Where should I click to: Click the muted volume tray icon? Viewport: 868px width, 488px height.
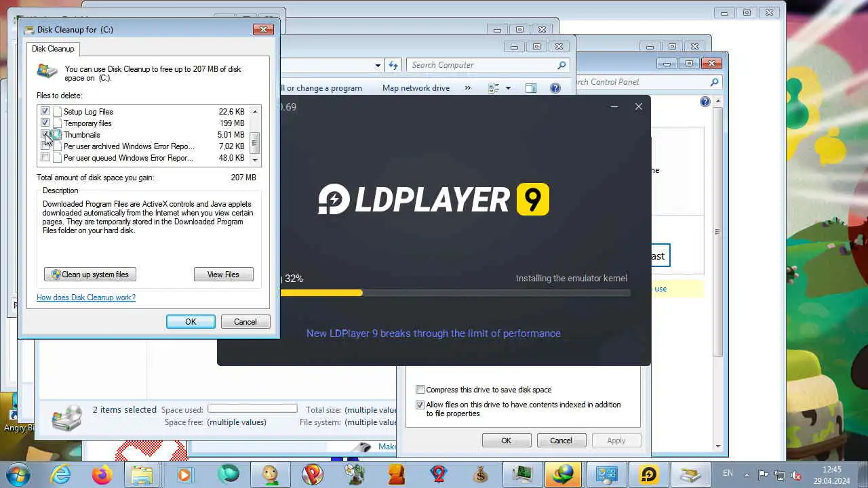(797, 475)
